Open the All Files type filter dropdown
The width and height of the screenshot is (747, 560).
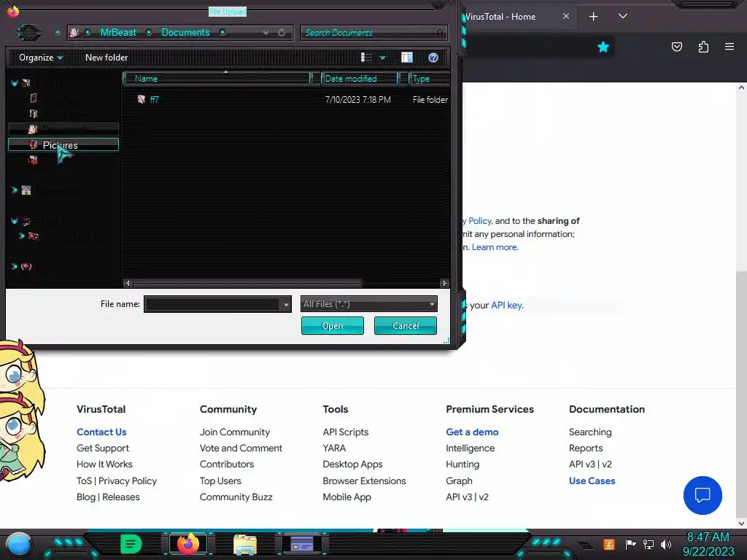coord(368,304)
